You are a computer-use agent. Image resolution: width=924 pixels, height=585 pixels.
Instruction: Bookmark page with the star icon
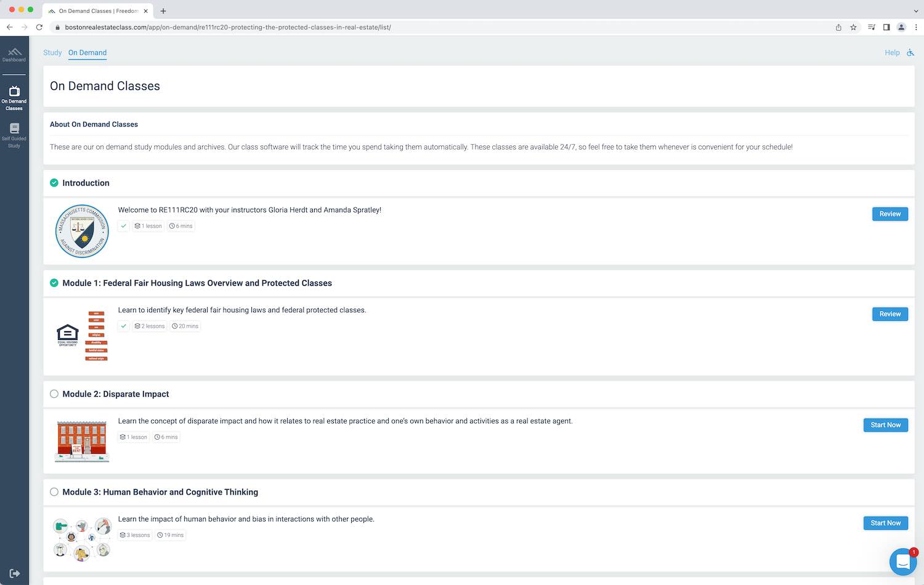click(x=853, y=27)
